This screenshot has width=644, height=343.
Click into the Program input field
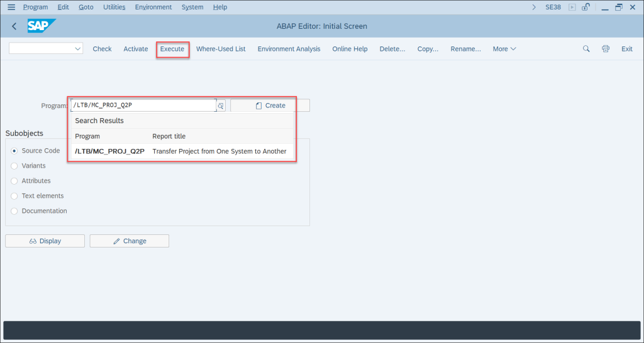click(x=144, y=106)
